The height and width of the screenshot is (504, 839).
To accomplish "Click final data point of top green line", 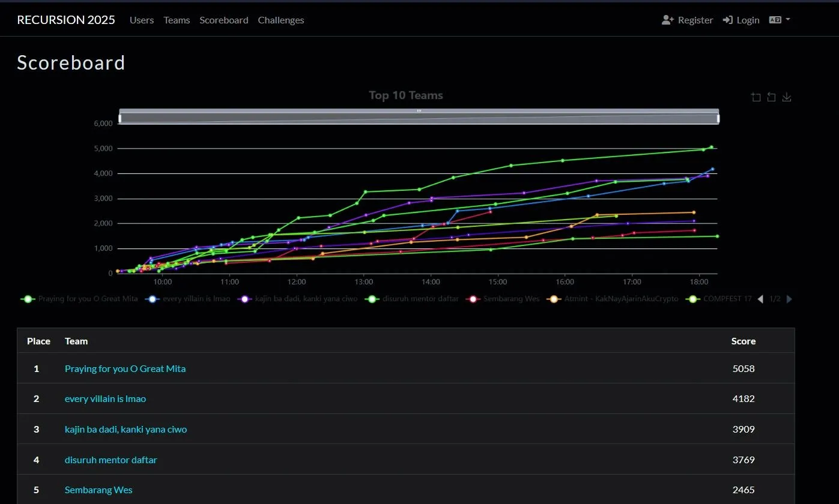I will (712, 147).
